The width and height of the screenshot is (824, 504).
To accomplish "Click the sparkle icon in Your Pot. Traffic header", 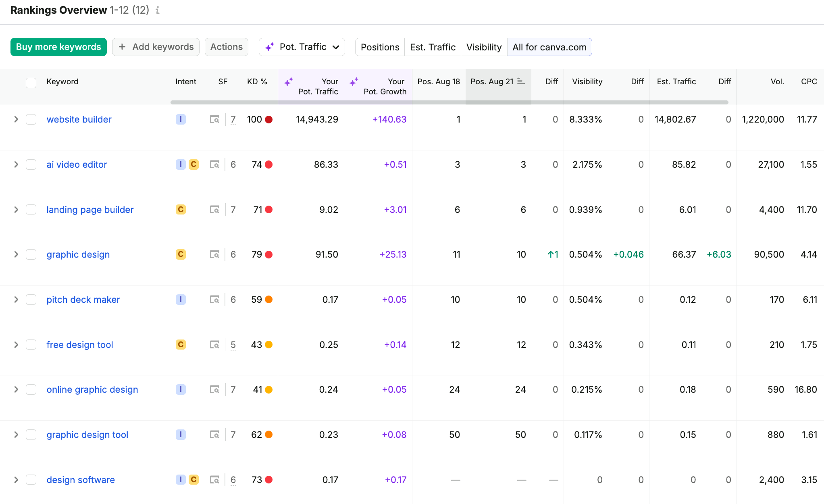I will point(289,82).
